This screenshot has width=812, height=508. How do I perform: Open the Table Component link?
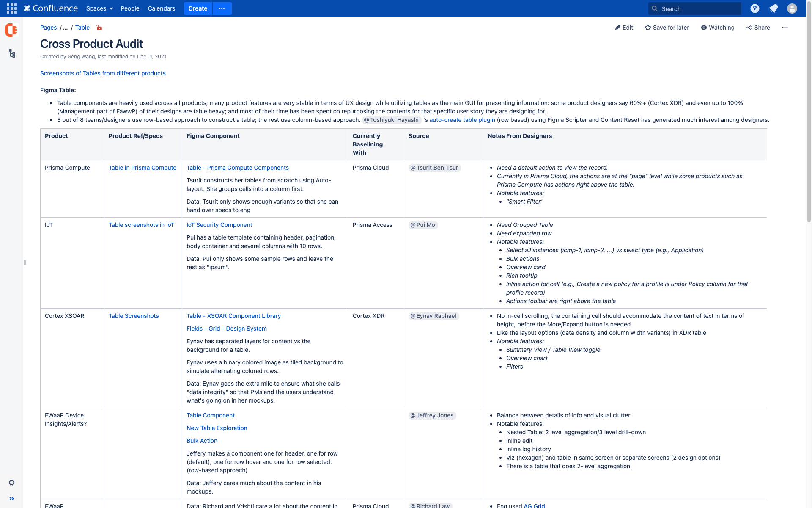(x=211, y=415)
